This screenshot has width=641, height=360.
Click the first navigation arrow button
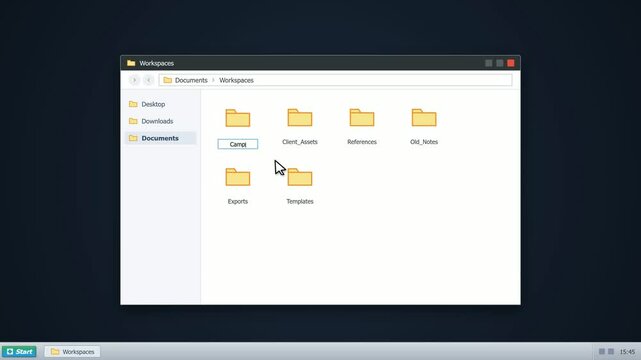coord(134,80)
